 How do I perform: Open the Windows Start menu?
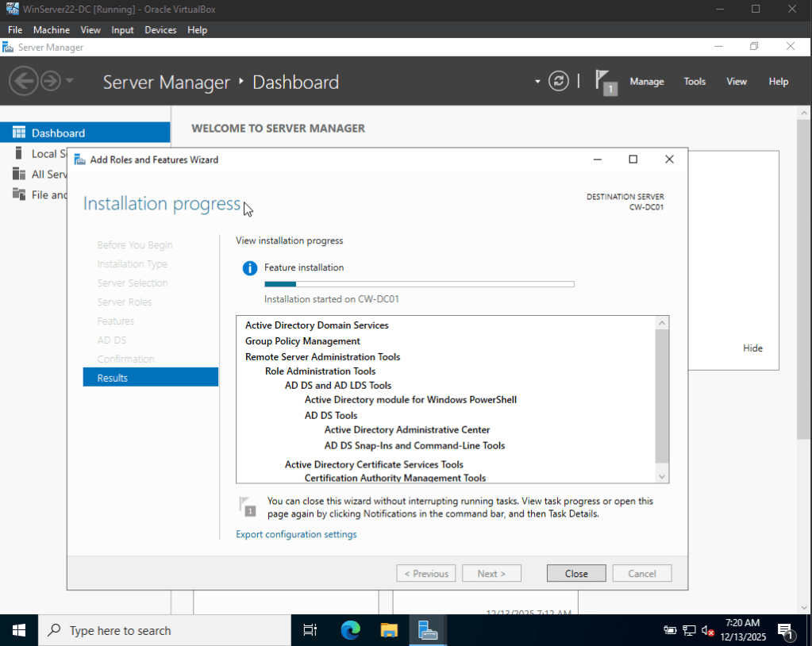[18, 630]
